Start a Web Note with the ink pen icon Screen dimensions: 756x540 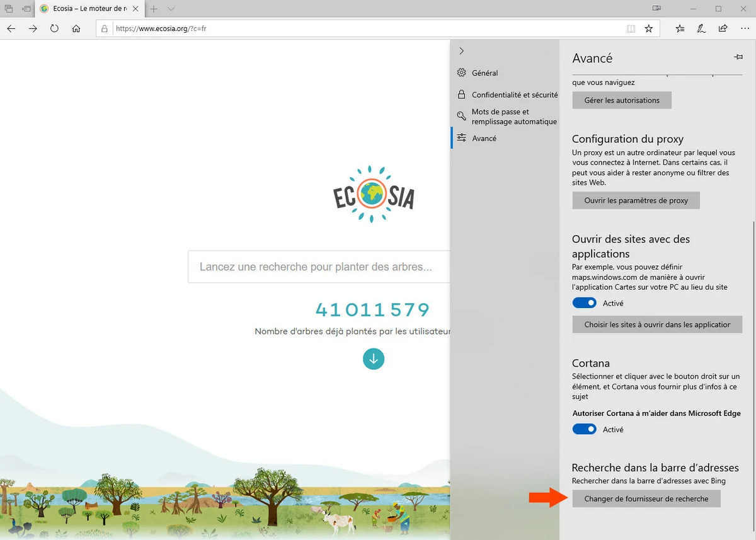coord(701,28)
